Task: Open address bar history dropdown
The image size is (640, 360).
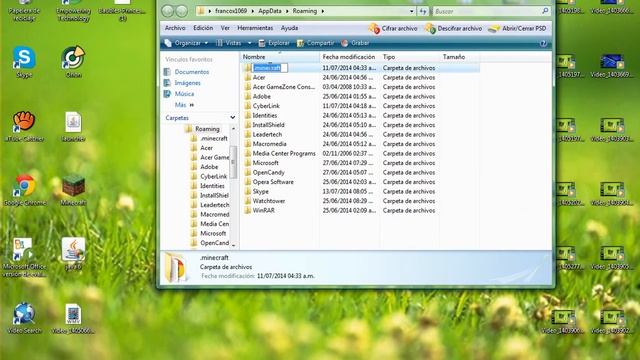Action: [x=411, y=11]
